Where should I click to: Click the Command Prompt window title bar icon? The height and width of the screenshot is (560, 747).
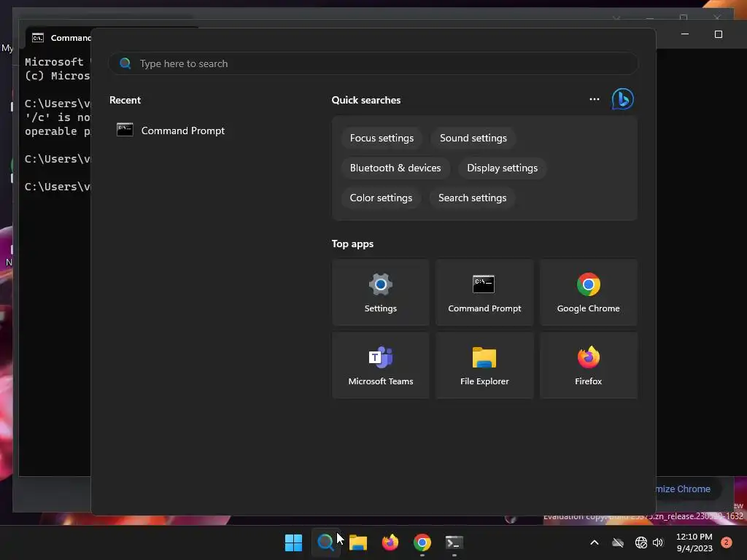coord(38,38)
